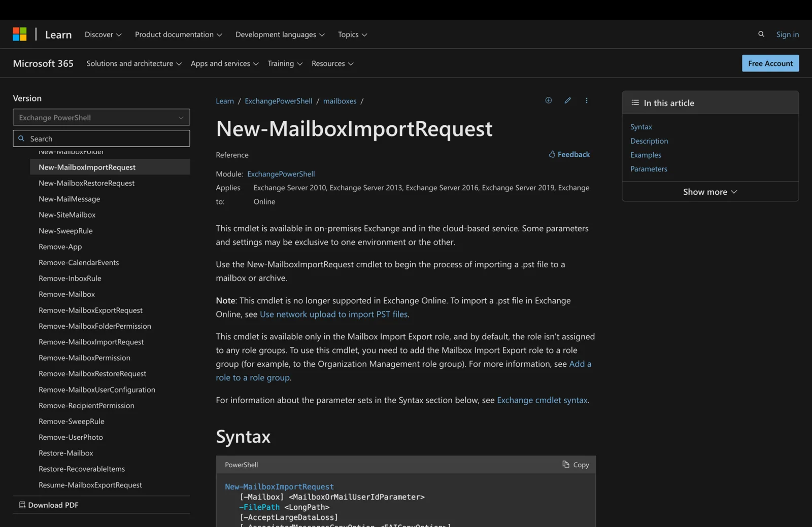This screenshot has height=527, width=812.
Task: Go to ExchangePowerShell breadcrumb
Action: 279,101
